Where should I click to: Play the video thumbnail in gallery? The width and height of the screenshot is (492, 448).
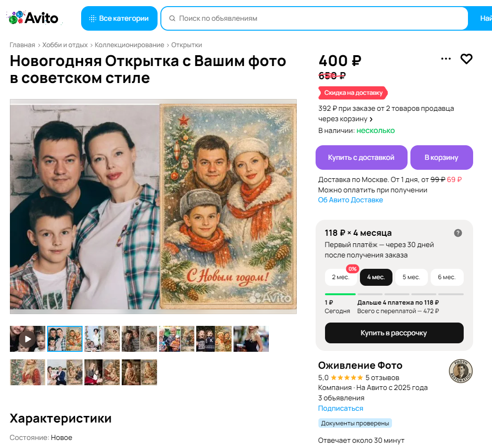coord(28,339)
